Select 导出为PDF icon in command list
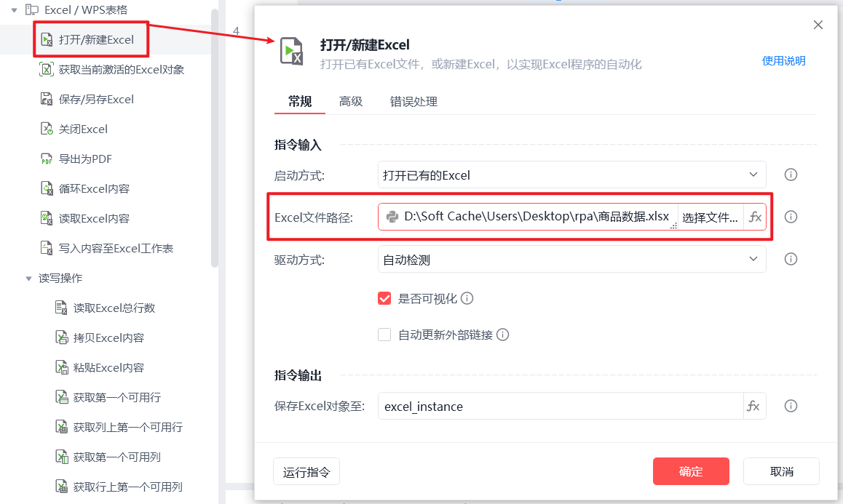843x504 pixels. coord(47,159)
